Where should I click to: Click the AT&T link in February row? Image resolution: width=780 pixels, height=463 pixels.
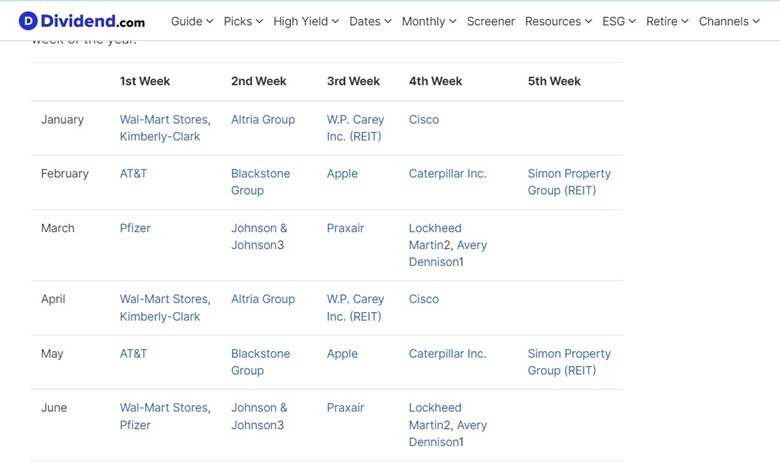pyautogui.click(x=133, y=174)
